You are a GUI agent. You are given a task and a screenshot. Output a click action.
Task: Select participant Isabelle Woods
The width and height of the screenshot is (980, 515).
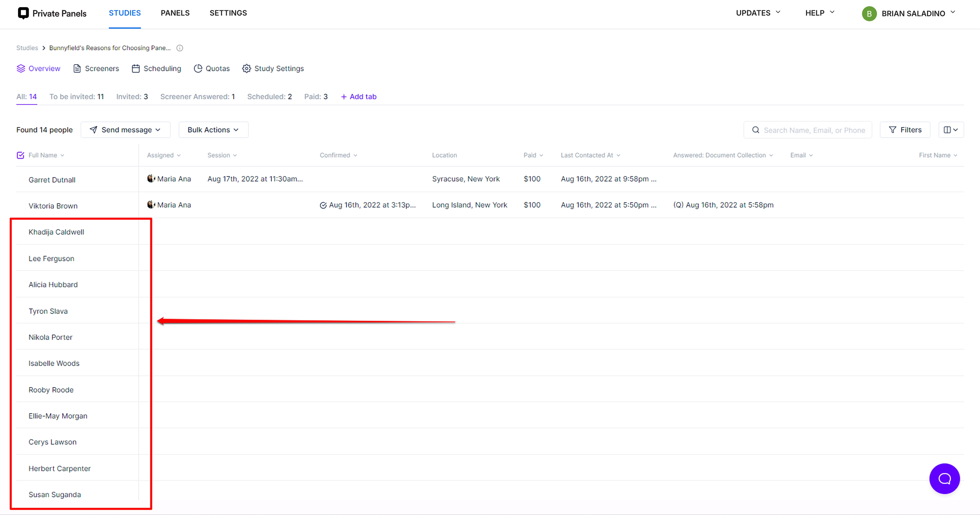[54, 364]
